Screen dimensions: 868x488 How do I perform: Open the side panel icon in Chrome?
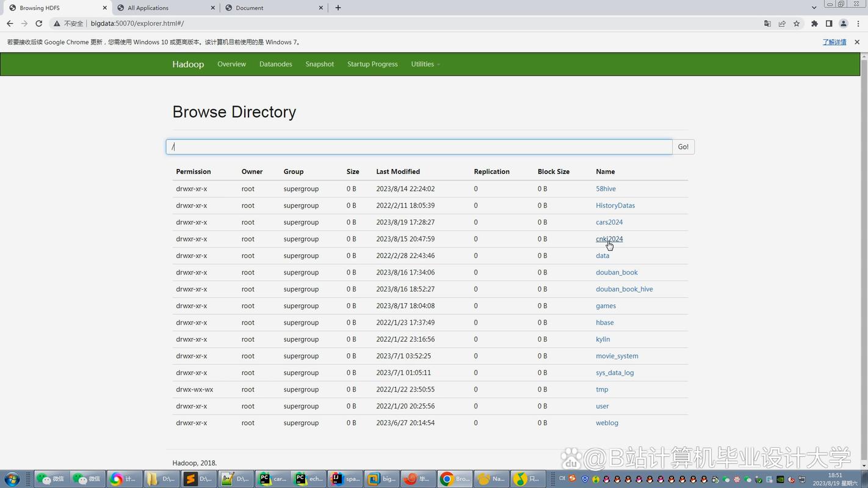coord(828,23)
